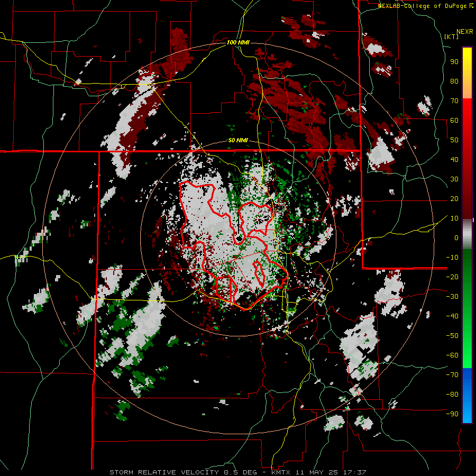Click the -50 value on velocity scale
This screenshot has height=476, width=476.
click(452, 336)
